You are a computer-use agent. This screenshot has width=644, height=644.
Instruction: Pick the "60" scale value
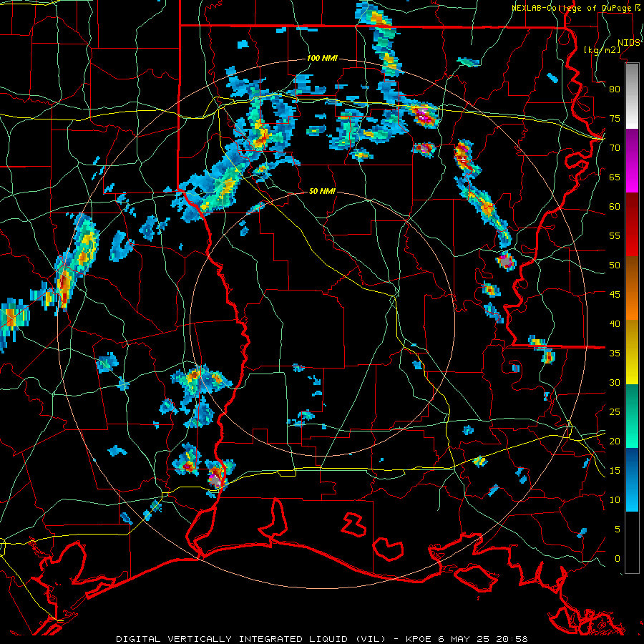(x=615, y=207)
